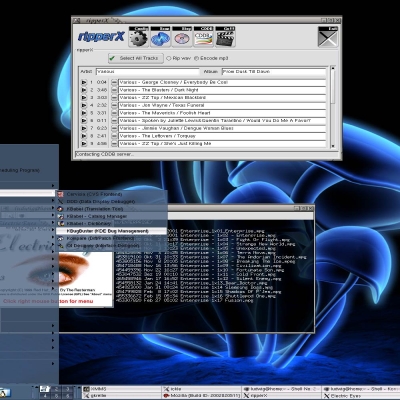Open the K menu launcher in panel
Viewport: 400px width, 400px height.
[5, 393]
